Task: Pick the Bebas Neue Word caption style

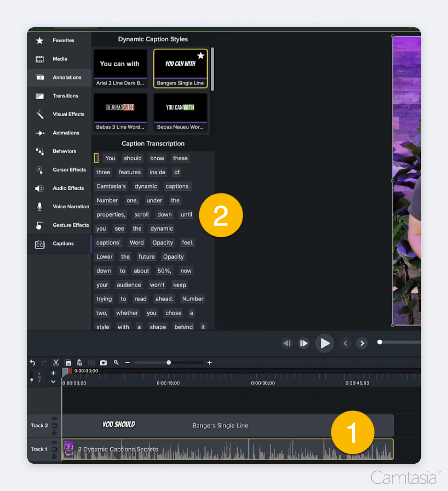Action: point(181,113)
